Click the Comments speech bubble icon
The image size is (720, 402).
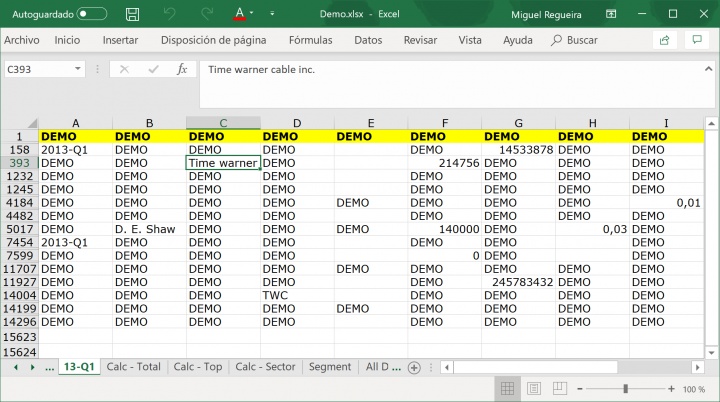697,40
